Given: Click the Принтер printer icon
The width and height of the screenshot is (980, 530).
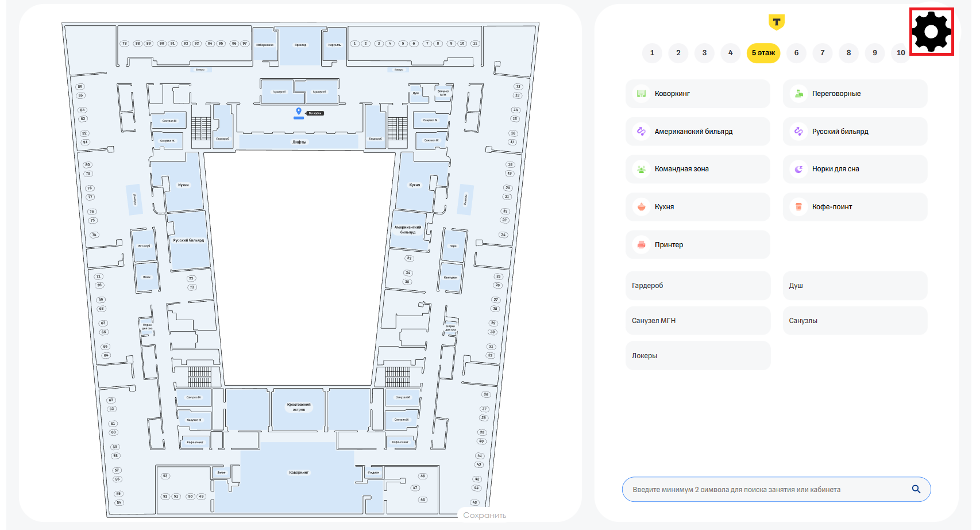Looking at the screenshot, I should click(642, 245).
